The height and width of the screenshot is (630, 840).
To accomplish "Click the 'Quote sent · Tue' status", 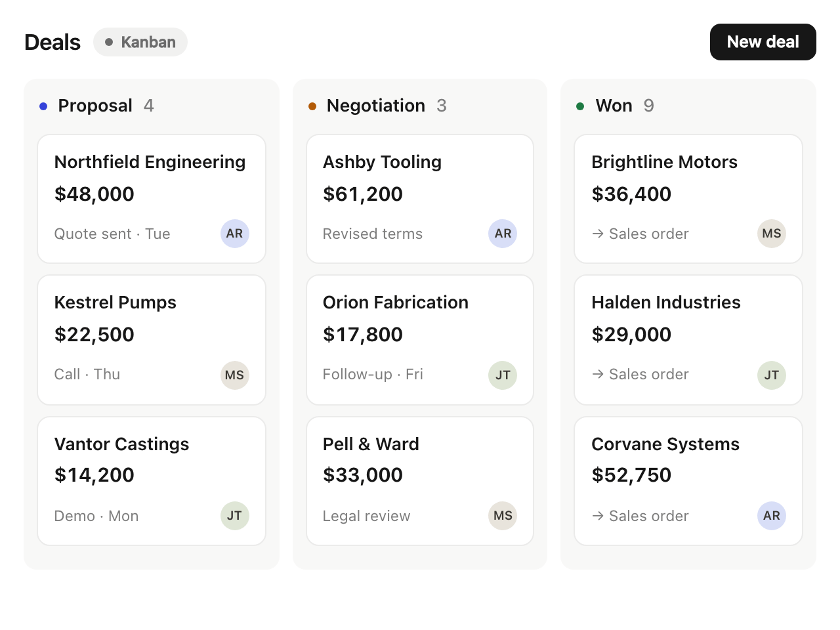I will (x=112, y=234).
